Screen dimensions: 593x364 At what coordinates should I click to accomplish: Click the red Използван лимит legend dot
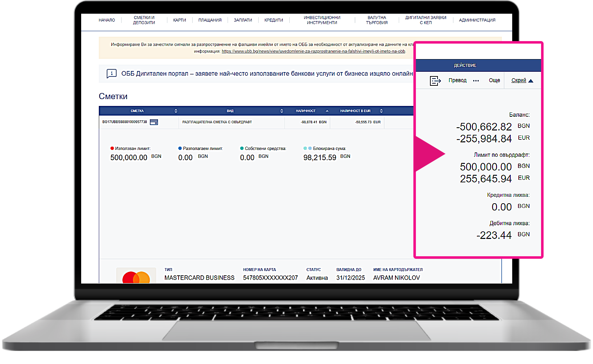click(112, 148)
